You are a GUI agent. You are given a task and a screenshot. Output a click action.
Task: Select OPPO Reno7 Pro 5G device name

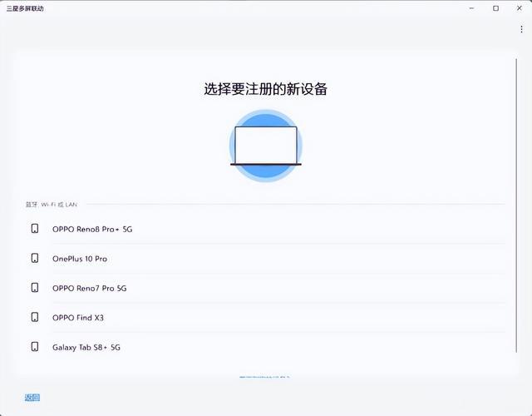89,289
